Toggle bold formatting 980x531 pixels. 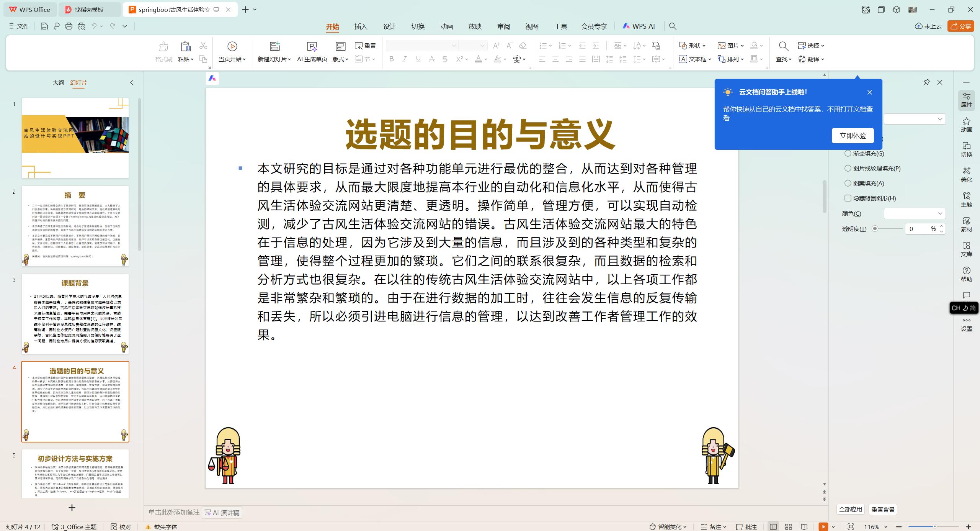pos(391,59)
